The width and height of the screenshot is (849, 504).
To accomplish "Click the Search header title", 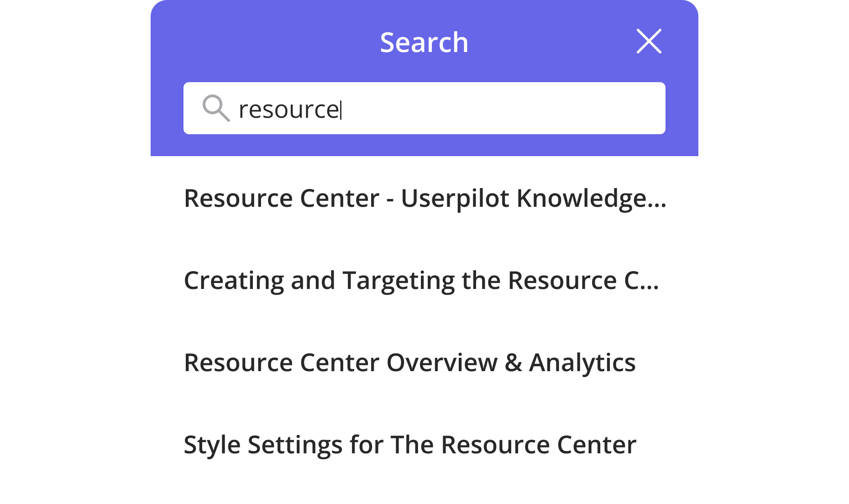I will [x=424, y=42].
